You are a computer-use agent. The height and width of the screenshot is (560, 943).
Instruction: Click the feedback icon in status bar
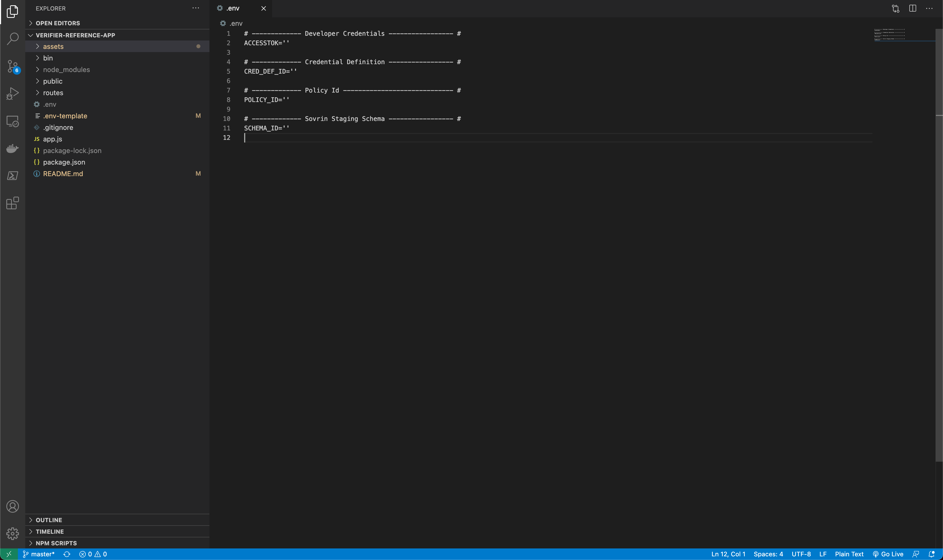[915, 554]
